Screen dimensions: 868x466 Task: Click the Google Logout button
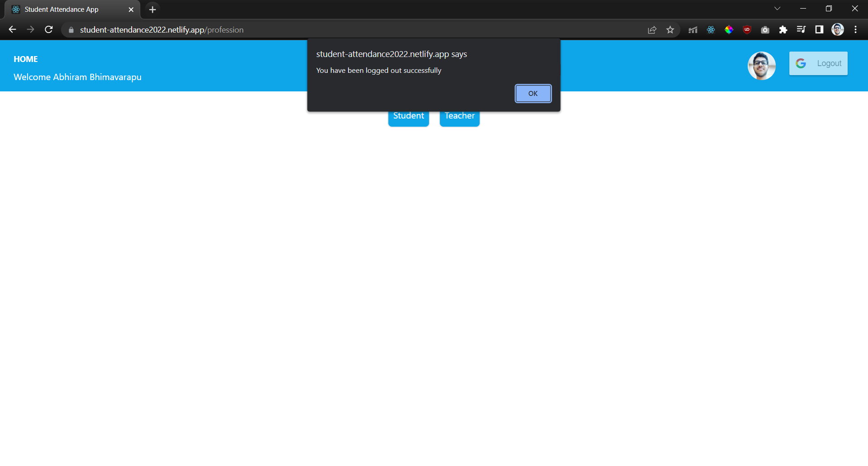click(x=818, y=63)
